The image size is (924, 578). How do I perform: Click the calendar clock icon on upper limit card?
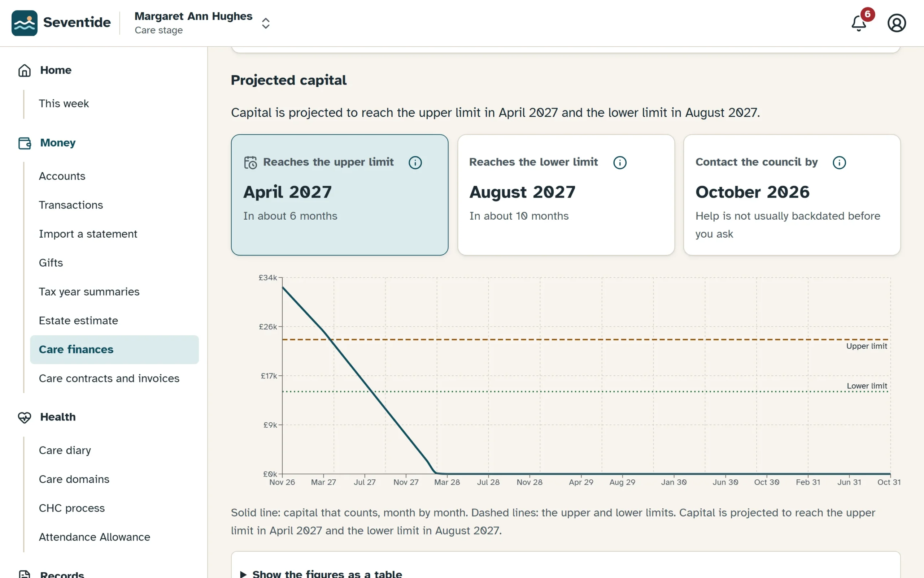pyautogui.click(x=250, y=163)
